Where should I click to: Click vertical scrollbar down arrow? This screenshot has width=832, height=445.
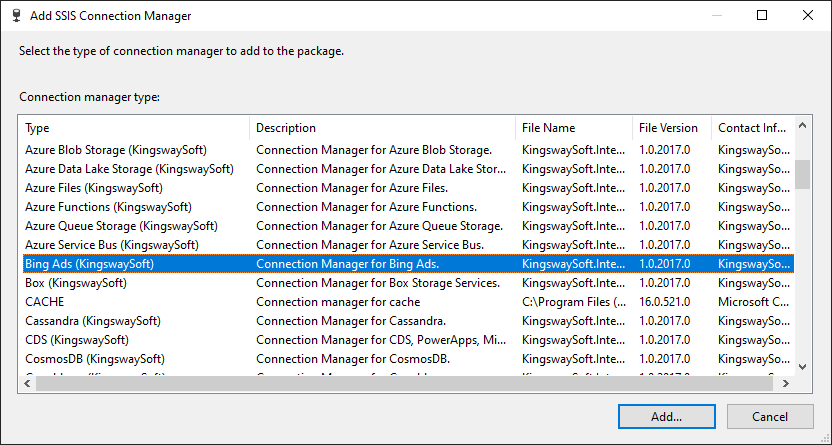(x=802, y=367)
